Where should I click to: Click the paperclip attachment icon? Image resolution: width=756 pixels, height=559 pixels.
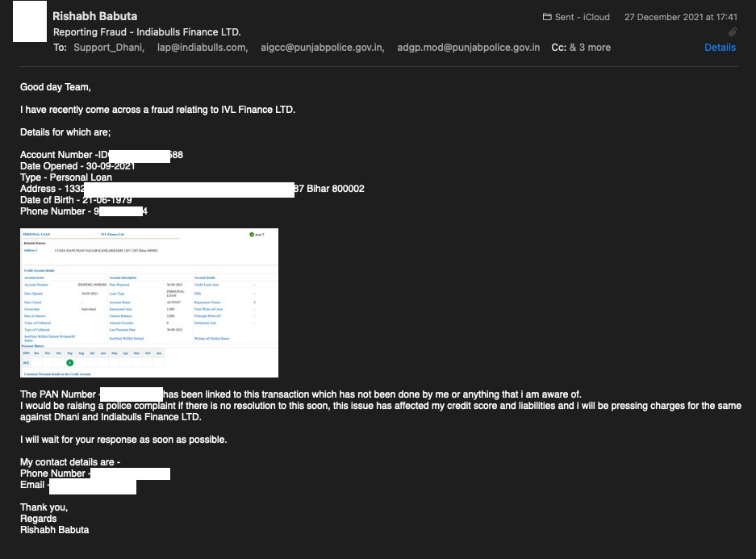[x=732, y=32]
